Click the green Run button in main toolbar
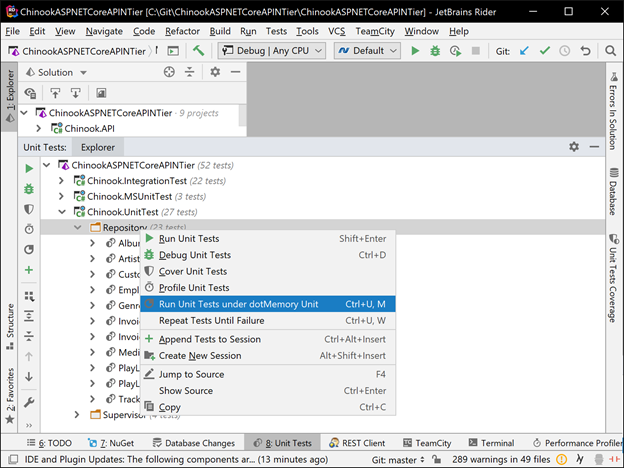The height and width of the screenshot is (468, 624). point(416,50)
